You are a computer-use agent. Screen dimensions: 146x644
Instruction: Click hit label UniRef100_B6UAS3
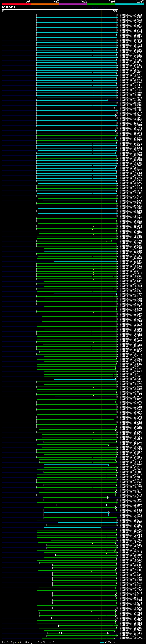[x=131, y=598]
